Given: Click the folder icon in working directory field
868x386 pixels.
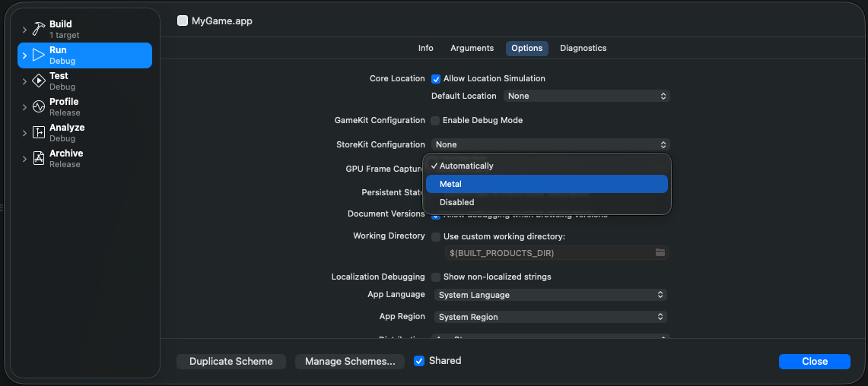Looking at the screenshot, I should click(660, 252).
